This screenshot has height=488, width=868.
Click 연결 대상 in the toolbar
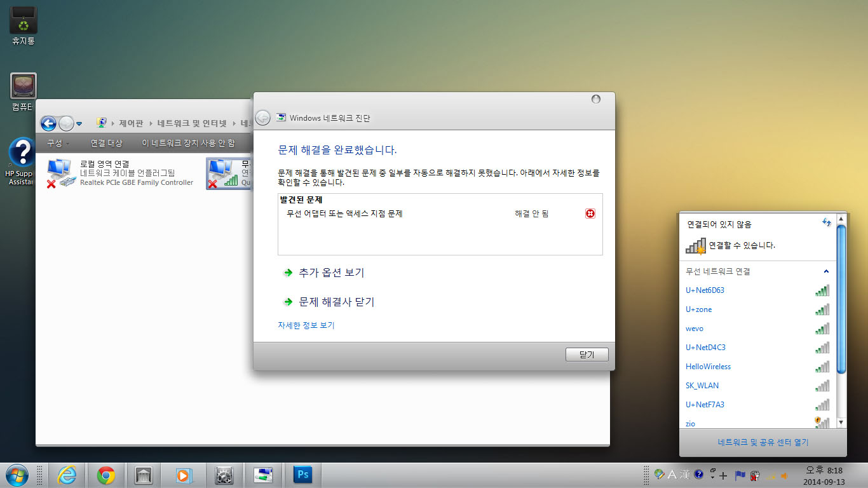106,143
